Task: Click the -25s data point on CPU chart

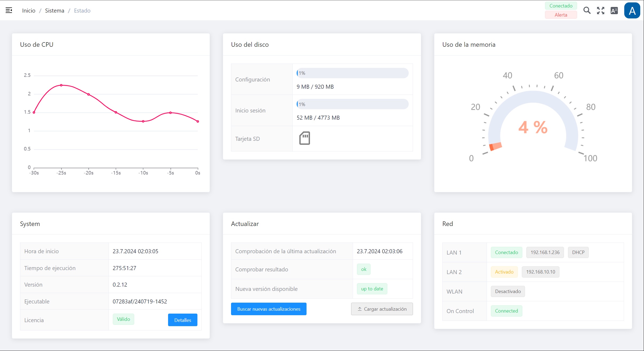Action: pyautogui.click(x=61, y=85)
